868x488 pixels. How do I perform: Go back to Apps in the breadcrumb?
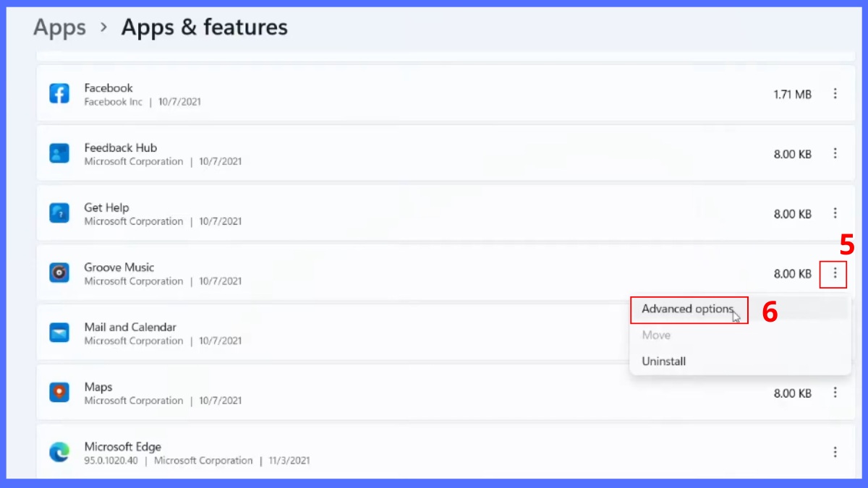click(59, 27)
